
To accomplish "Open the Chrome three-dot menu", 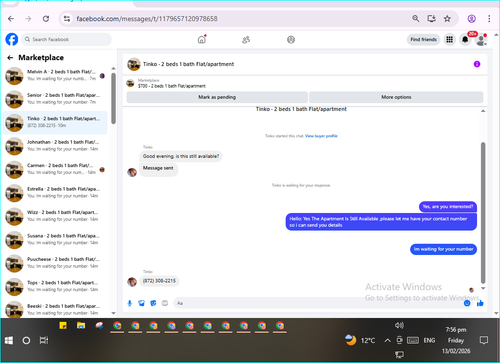I will tap(489, 19).
